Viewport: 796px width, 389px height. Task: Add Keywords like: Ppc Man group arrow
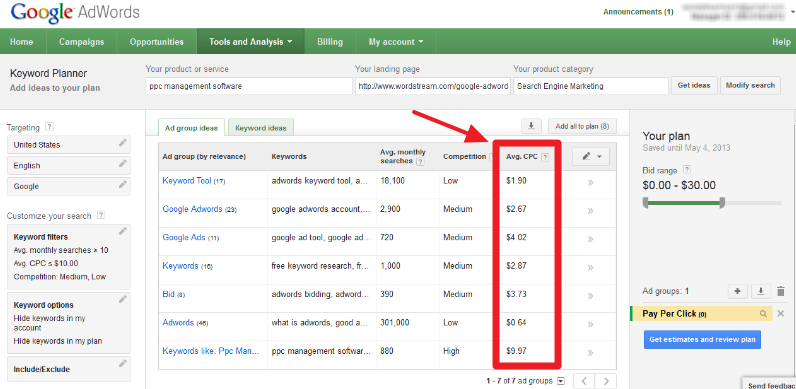point(590,352)
